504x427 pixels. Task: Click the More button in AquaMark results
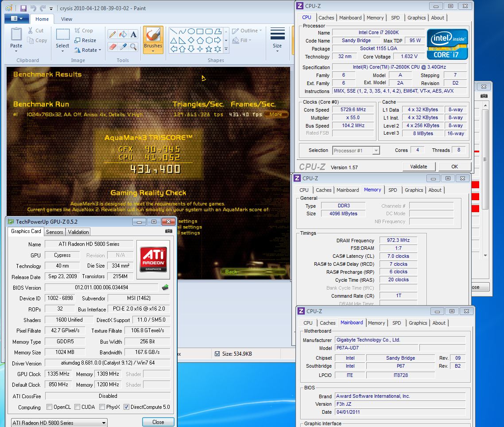pos(276,114)
